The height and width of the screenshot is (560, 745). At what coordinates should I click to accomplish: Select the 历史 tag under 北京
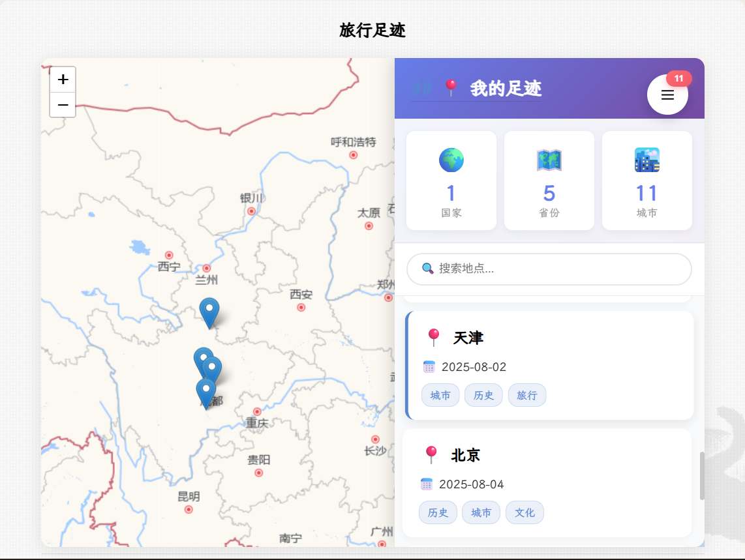coord(438,512)
